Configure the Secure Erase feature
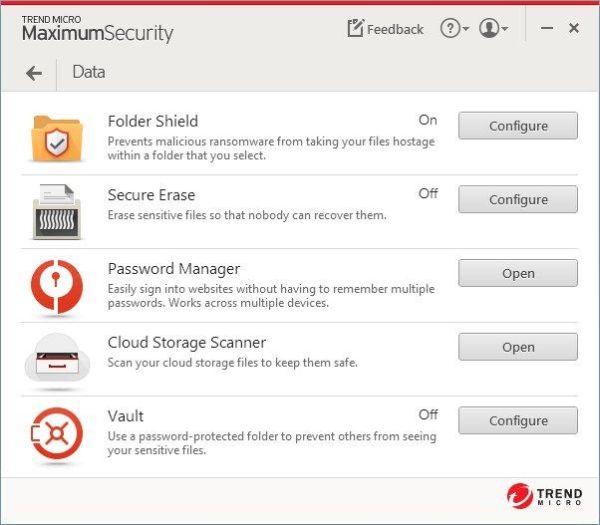 (518, 199)
